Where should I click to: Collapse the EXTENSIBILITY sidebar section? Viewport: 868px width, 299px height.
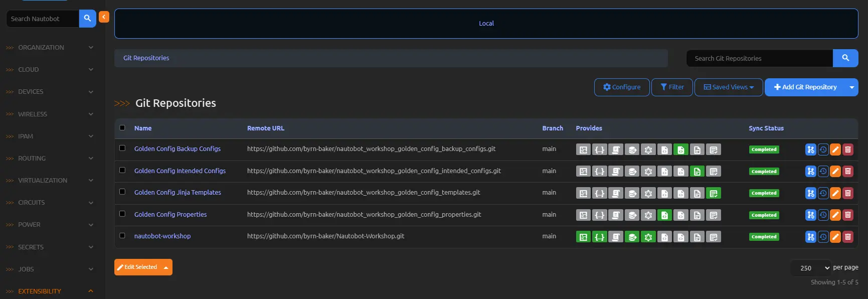(x=50, y=291)
